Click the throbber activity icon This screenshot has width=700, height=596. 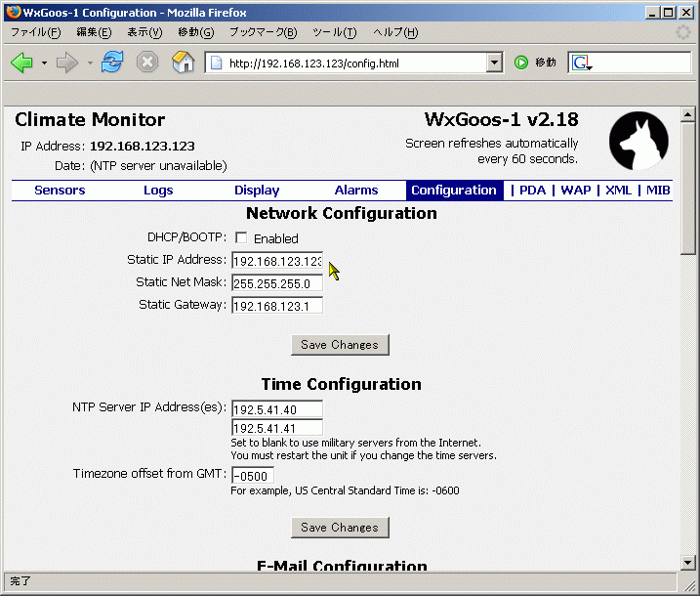point(683,32)
